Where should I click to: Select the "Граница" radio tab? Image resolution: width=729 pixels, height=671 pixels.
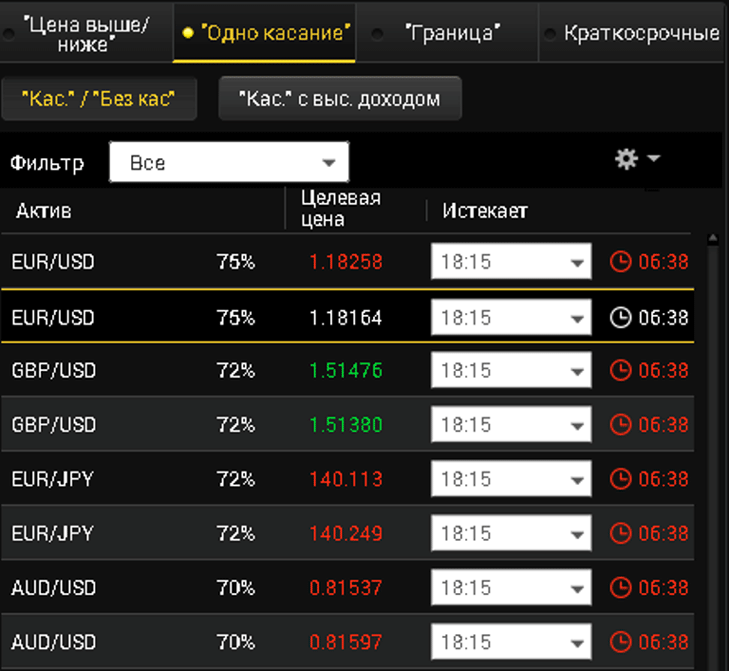tap(450, 33)
